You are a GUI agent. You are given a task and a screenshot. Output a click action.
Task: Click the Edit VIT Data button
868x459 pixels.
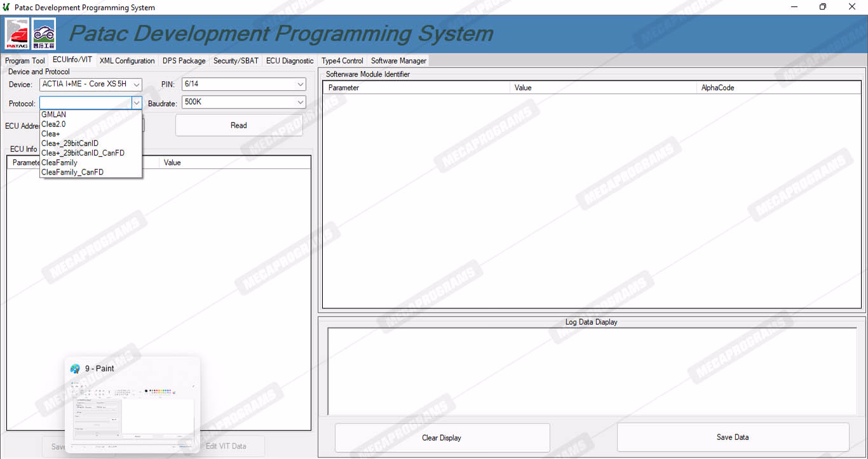pyautogui.click(x=226, y=446)
